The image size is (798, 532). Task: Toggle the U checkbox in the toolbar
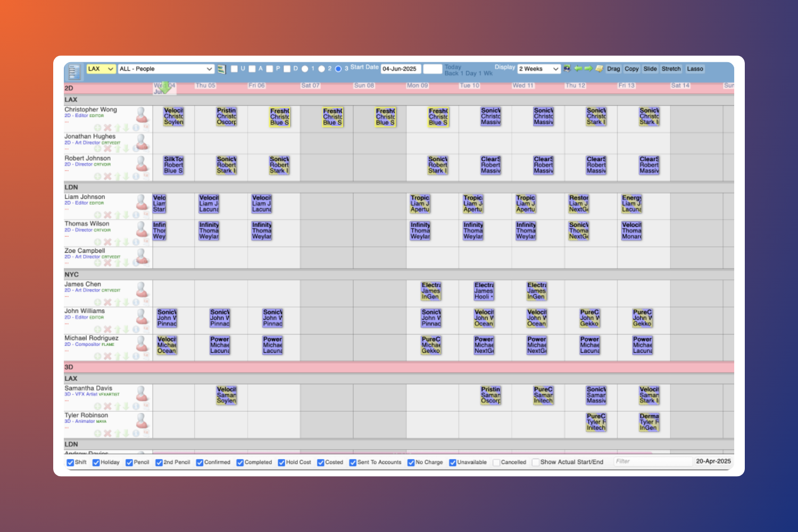[234, 69]
